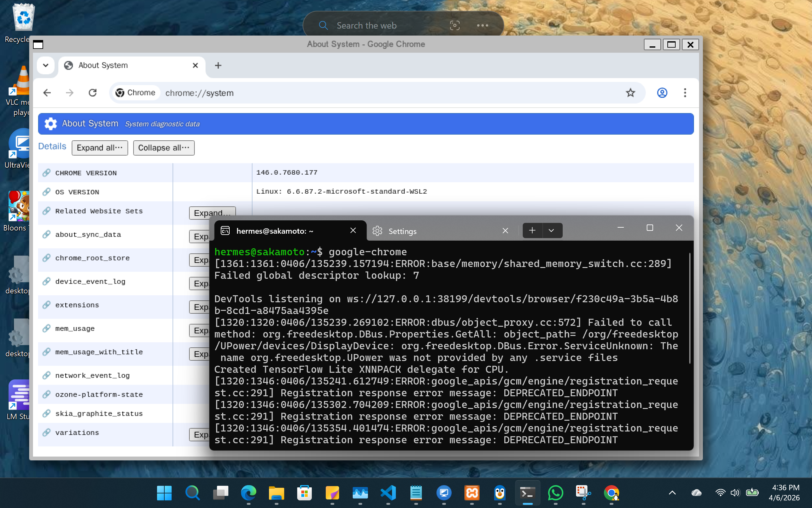This screenshot has width=812, height=508.
Task: Open the Details link
Action: pyautogui.click(x=52, y=146)
